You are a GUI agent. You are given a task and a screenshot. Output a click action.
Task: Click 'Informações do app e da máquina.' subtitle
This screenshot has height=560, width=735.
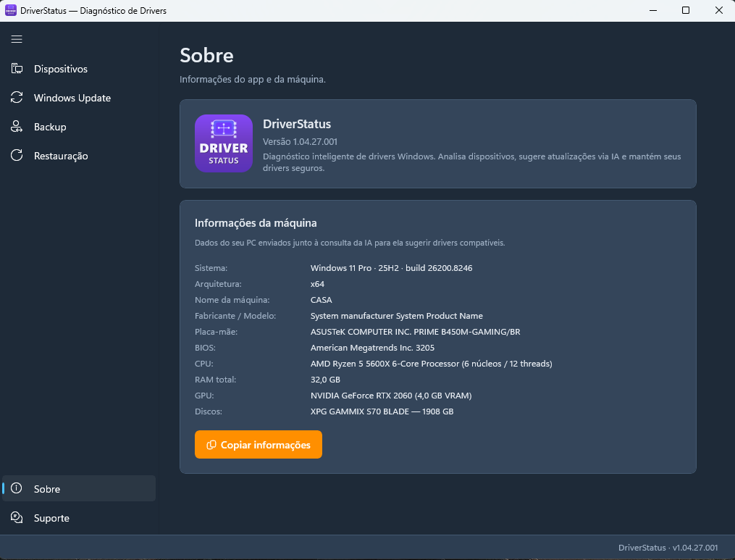(x=253, y=79)
